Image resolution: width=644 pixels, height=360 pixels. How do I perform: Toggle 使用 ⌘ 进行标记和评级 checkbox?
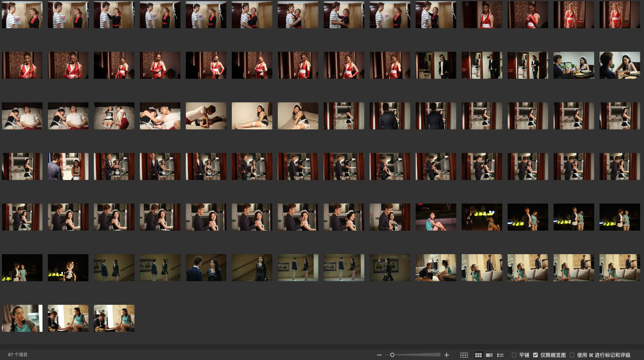pos(572,355)
